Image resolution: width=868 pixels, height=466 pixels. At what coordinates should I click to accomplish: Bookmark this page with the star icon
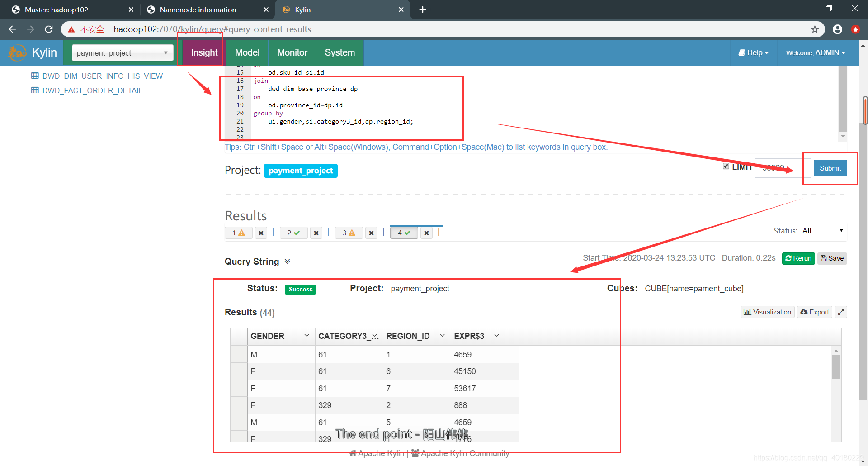(x=815, y=29)
